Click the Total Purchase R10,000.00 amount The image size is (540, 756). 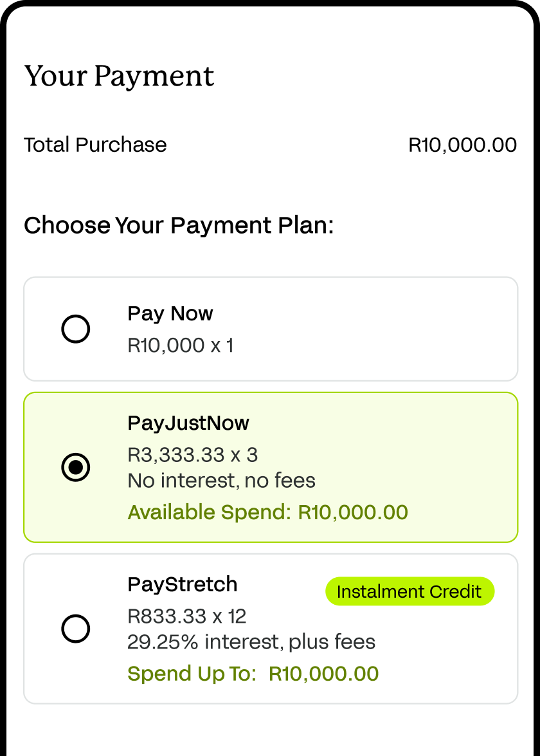462,145
